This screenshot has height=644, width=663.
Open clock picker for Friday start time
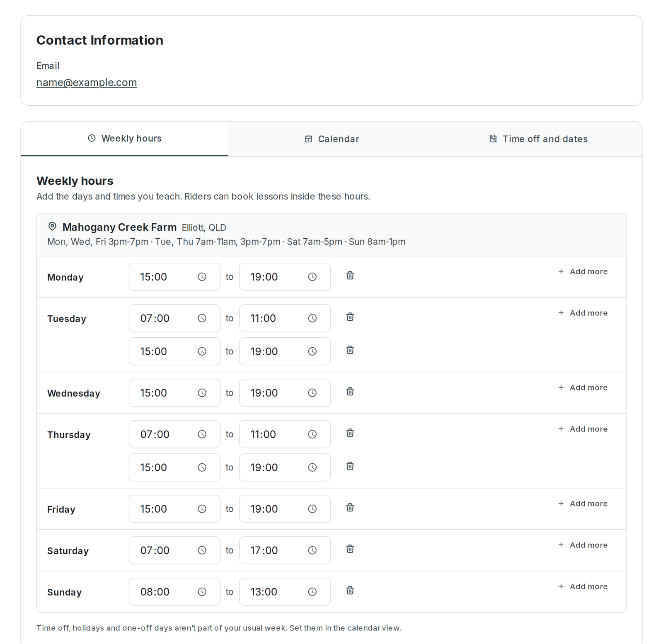[x=202, y=509]
